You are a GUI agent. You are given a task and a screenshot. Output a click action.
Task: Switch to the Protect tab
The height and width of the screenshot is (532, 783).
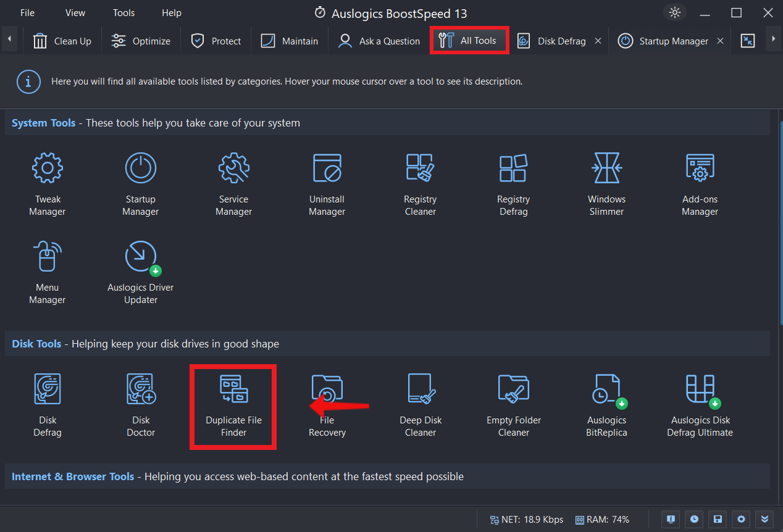[216, 41]
